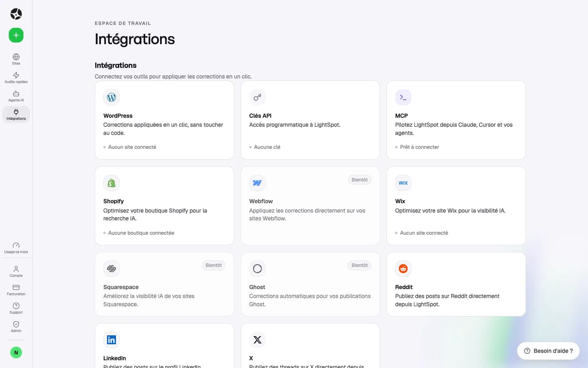Open Support from the sidebar
This screenshot has width=588, height=368.
point(16,308)
